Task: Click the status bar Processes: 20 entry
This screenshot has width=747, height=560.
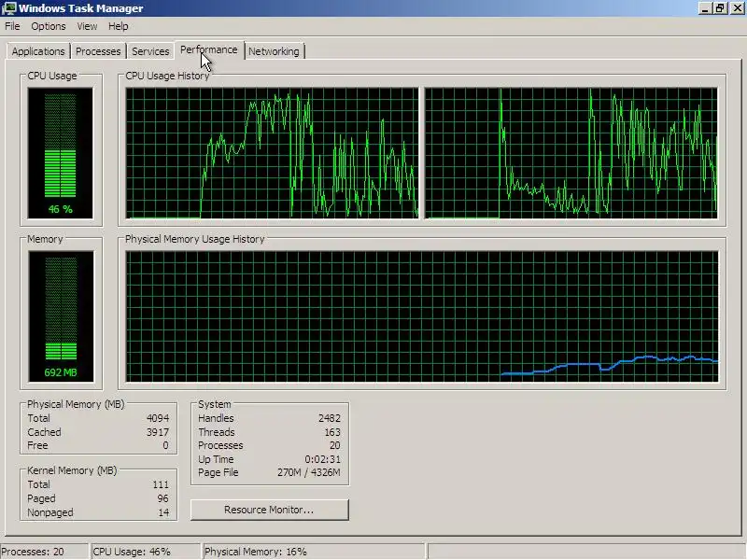Action: click(x=44, y=552)
